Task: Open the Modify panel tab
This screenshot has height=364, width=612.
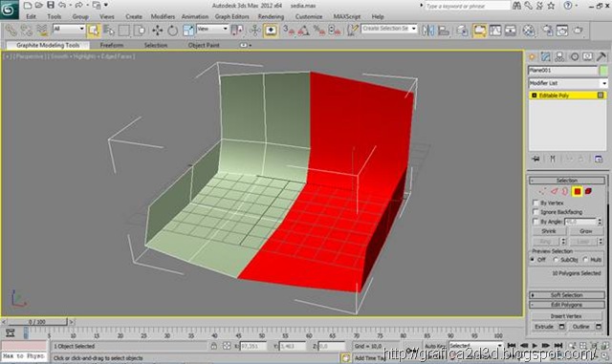Action: click(546, 57)
